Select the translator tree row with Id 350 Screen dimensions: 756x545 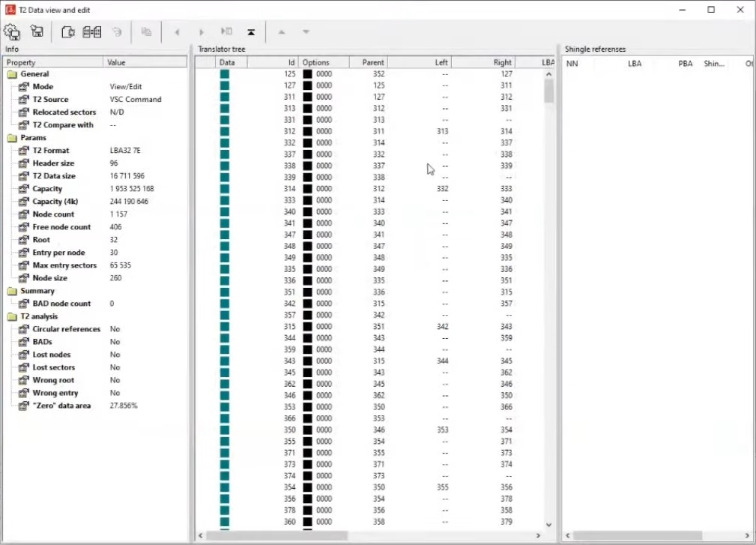[x=369, y=430]
